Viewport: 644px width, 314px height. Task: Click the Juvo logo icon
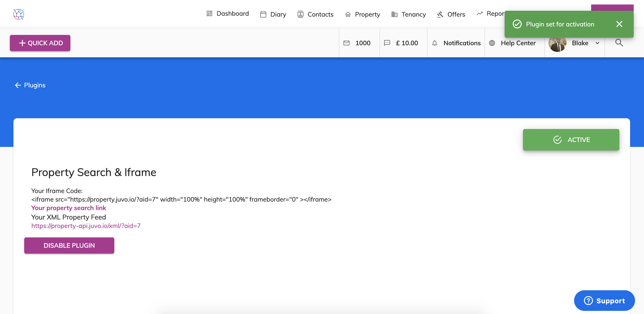(x=19, y=14)
